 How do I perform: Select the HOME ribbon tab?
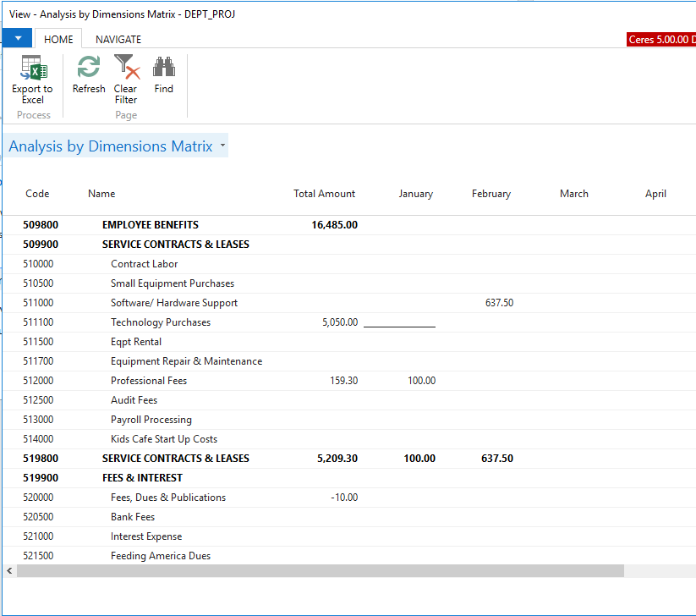click(x=58, y=40)
